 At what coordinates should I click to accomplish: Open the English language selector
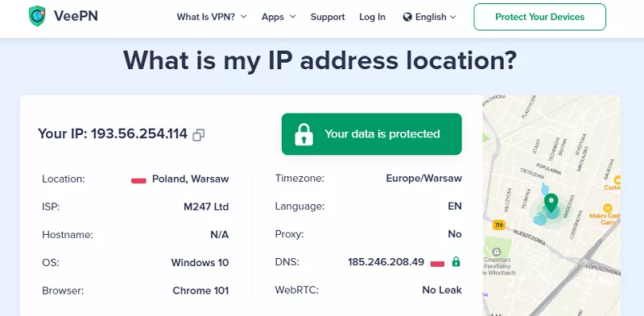click(430, 17)
